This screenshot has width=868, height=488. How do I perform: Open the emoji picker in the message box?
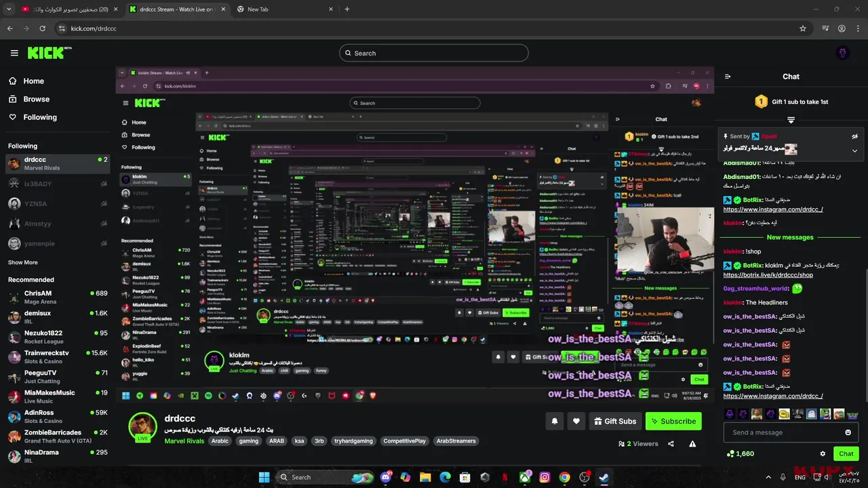point(848,432)
